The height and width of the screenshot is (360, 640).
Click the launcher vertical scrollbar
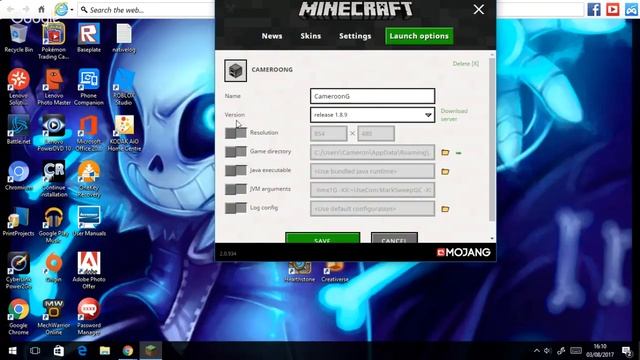click(x=492, y=139)
